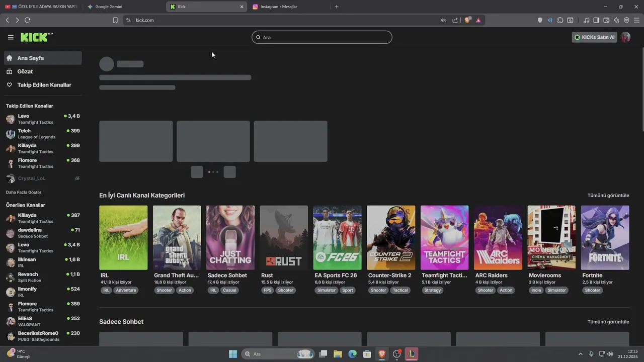The height and width of the screenshot is (362, 644).
Task: Open EA Sports FC 26 category thumbnail
Action: pos(337,237)
